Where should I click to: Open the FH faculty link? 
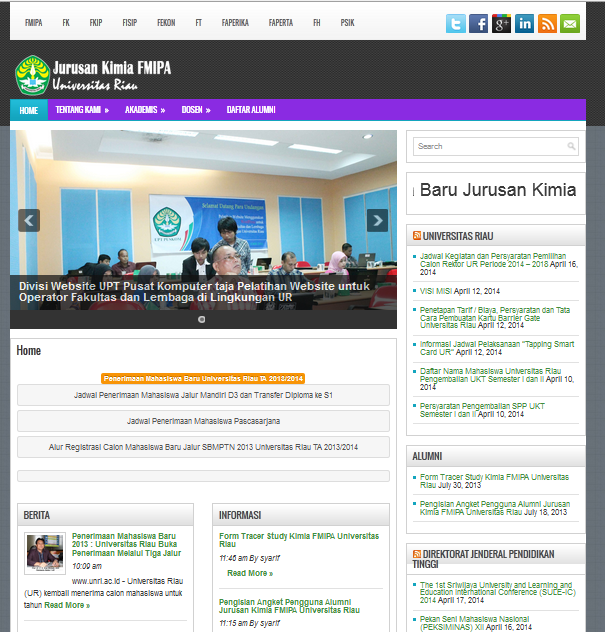click(x=317, y=23)
